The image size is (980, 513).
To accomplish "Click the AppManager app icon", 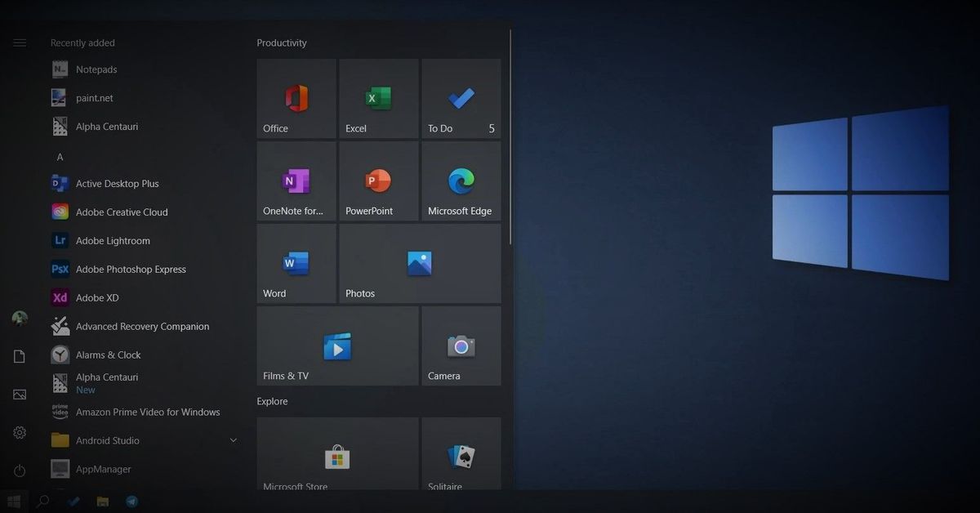I will [x=60, y=469].
